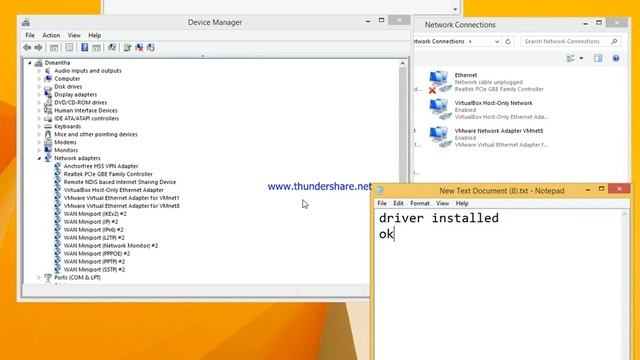The image size is (640, 360).
Task: Click Scan for hardware changes toolbar icon
Action: (112, 47)
